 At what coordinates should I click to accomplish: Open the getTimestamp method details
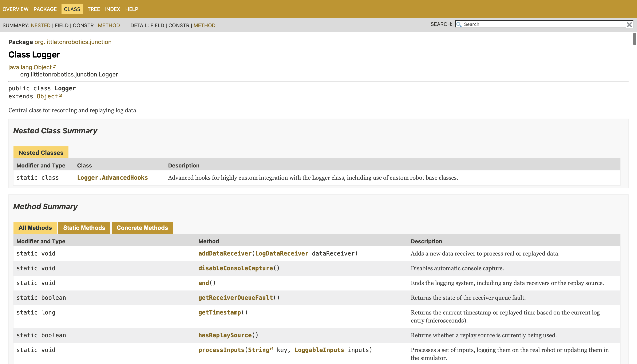point(219,312)
